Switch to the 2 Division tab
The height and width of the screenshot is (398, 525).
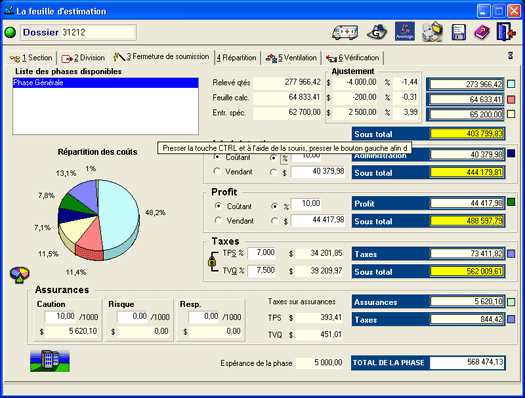point(83,58)
